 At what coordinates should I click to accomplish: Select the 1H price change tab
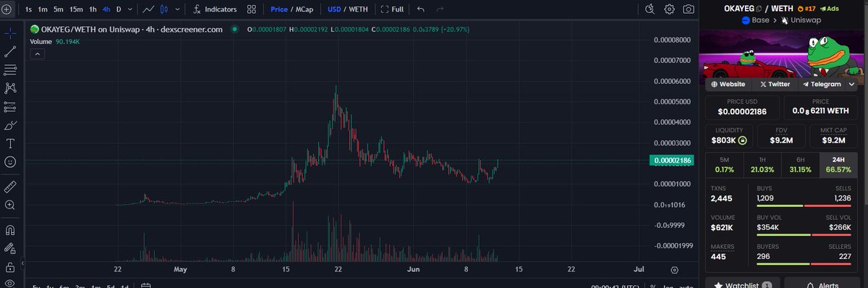click(x=763, y=165)
